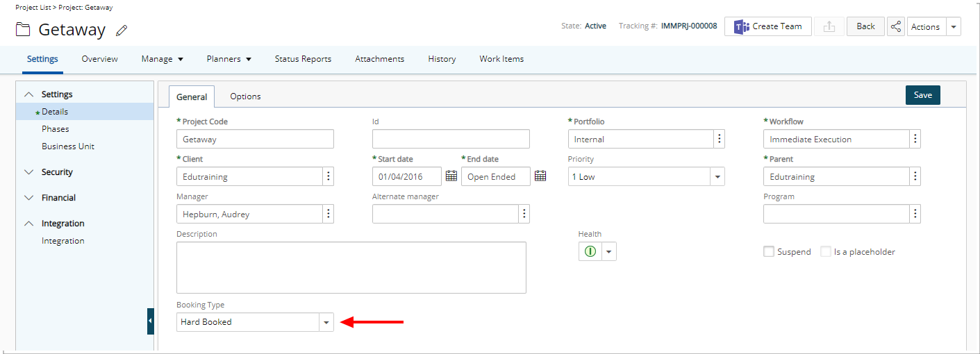Viewport: 980px width, 354px height.
Task: Click the folder icon beside the project title
Action: tap(24, 30)
